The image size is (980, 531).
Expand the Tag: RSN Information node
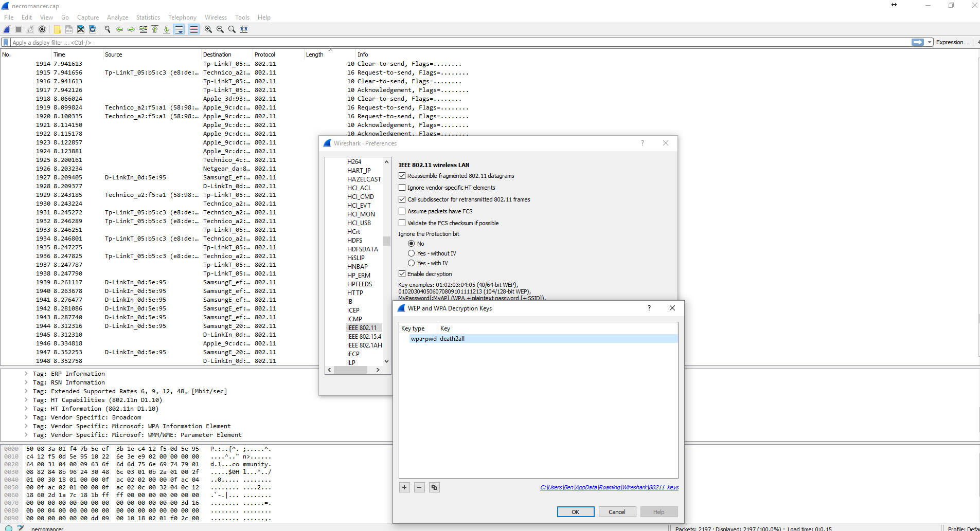pyautogui.click(x=26, y=382)
